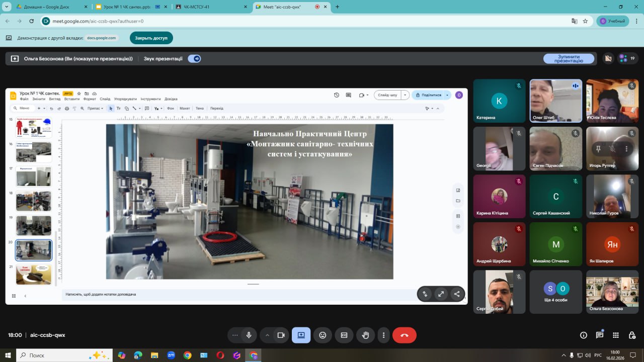Toggle the microphone on or off

(249, 335)
